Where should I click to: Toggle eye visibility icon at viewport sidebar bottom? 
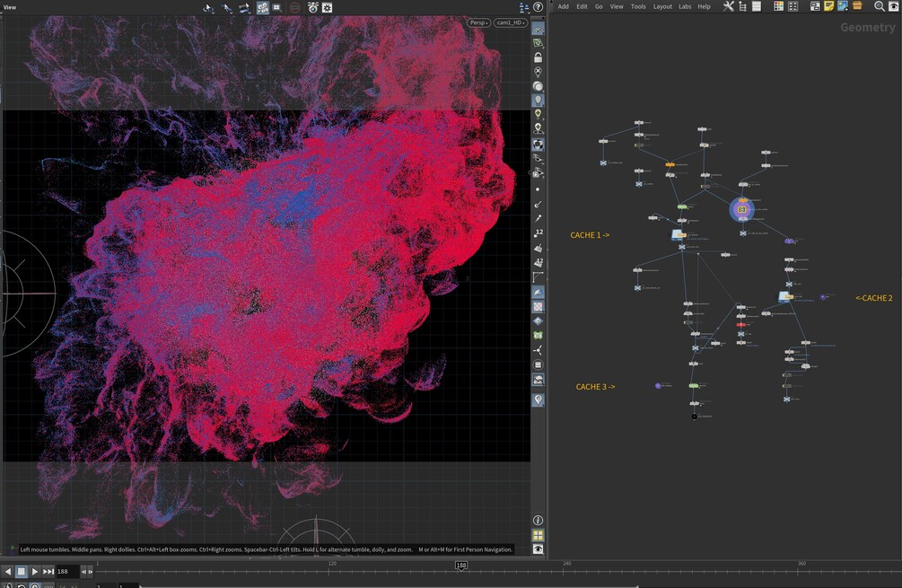click(x=538, y=549)
